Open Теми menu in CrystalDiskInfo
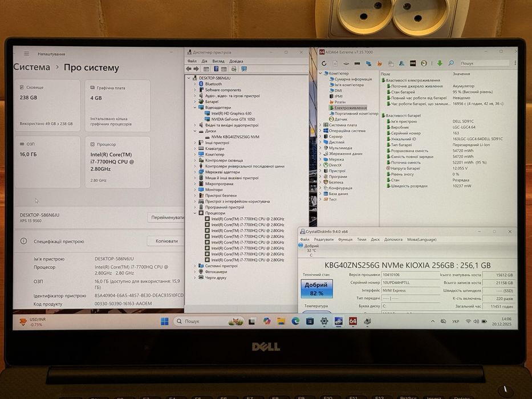The width and height of the screenshot is (532, 399). click(362, 239)
